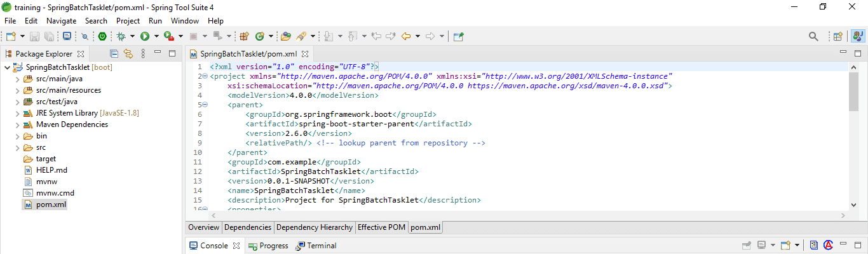This screenshot has height=254, width=868.
Task: Expand Maven Dependencies node
Action: (x=17, y=124)
